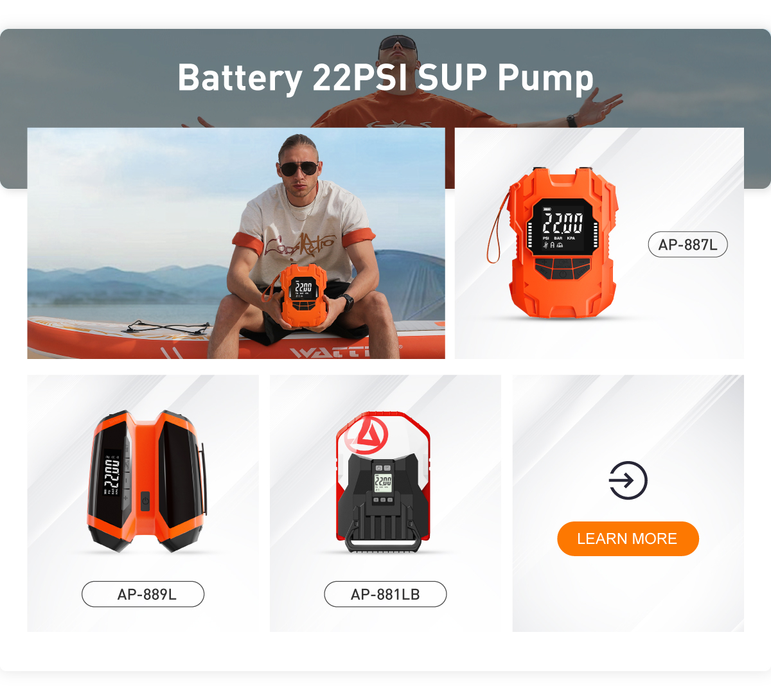Click the paddle board in the beach photo

(236, 338)
